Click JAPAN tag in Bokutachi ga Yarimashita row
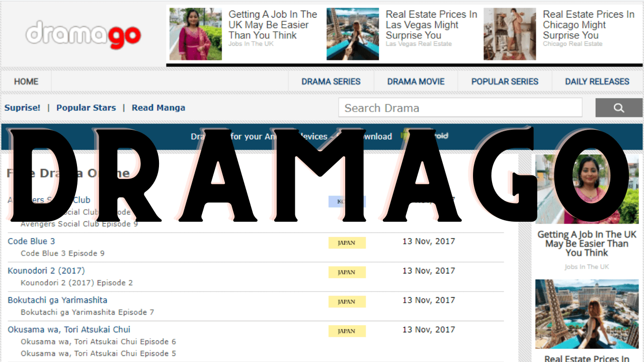The height and width of the screenshot is (362, 644). point(347,302)
